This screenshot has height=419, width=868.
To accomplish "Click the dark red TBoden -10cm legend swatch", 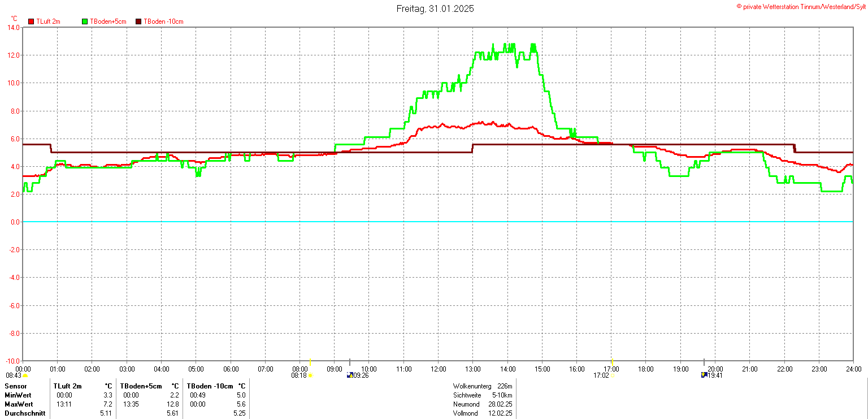I will pos(138,21).
